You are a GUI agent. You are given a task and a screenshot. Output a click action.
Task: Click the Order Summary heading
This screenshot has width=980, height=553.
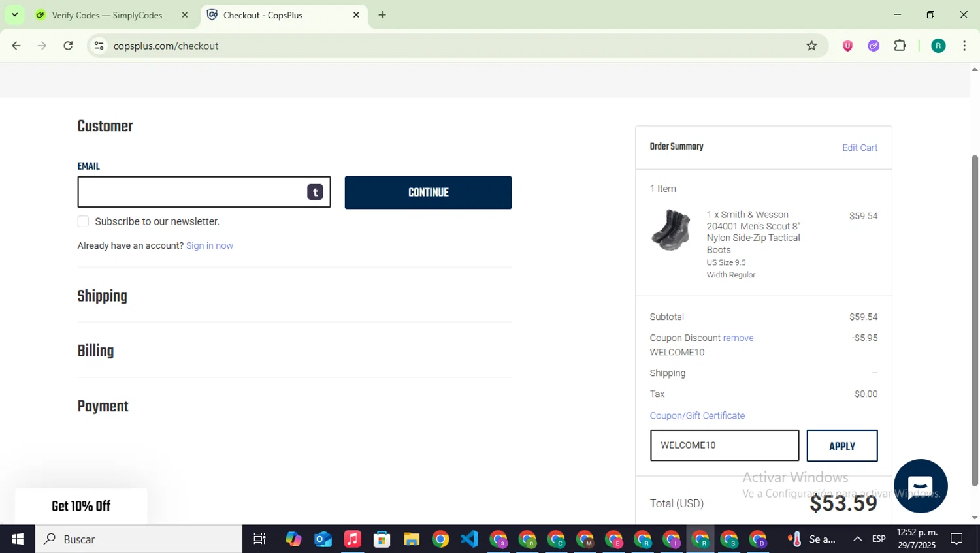(x=676, y=147)
